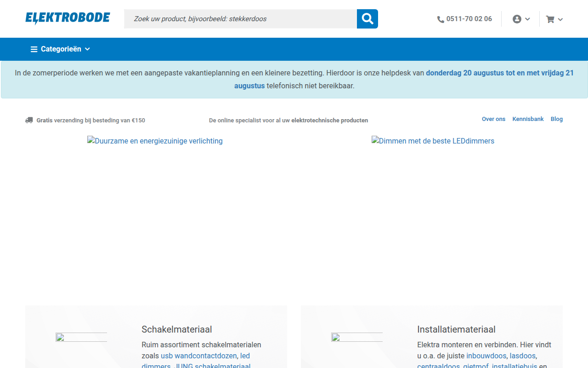This screenshot has height=368, width=588.
Task: Click the Elektrobode logo
Action: (68, 18)
